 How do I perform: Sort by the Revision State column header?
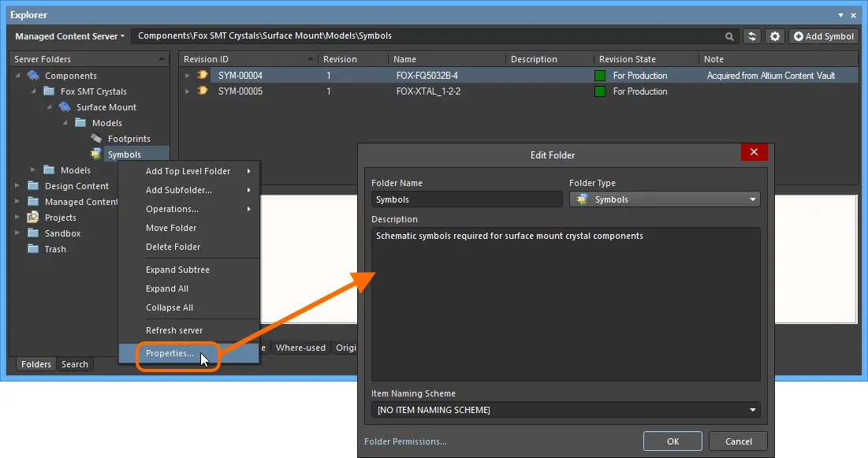[646, 59]
